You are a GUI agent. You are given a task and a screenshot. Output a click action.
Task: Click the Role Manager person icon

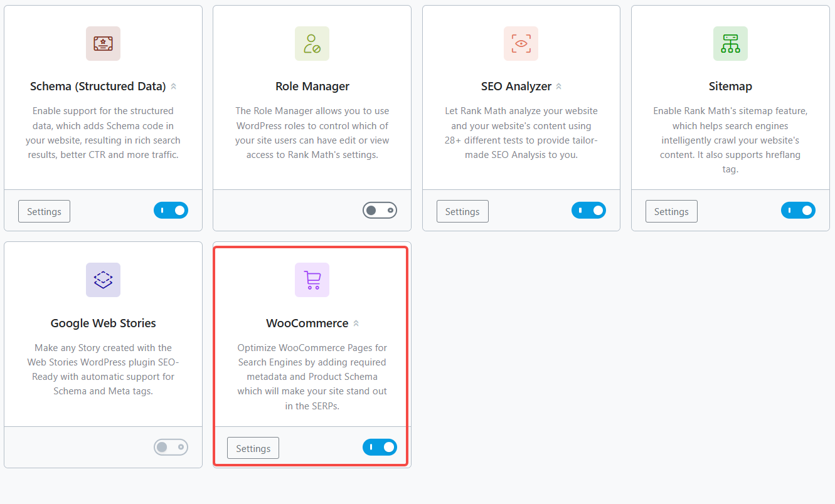coord(312,43)
